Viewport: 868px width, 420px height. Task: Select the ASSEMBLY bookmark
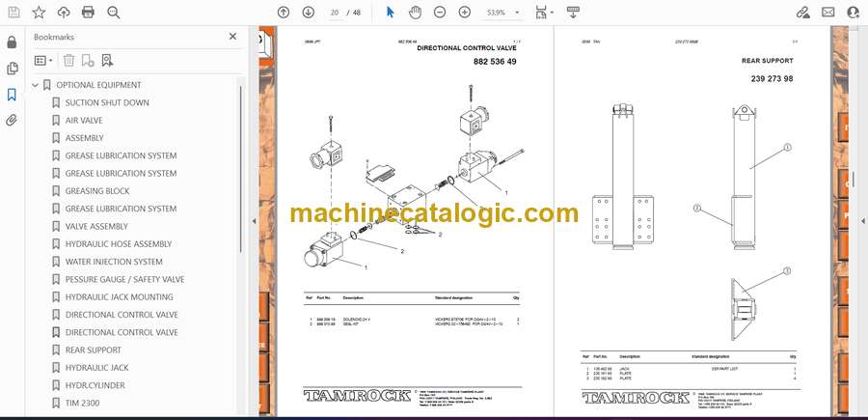(84, 138)
